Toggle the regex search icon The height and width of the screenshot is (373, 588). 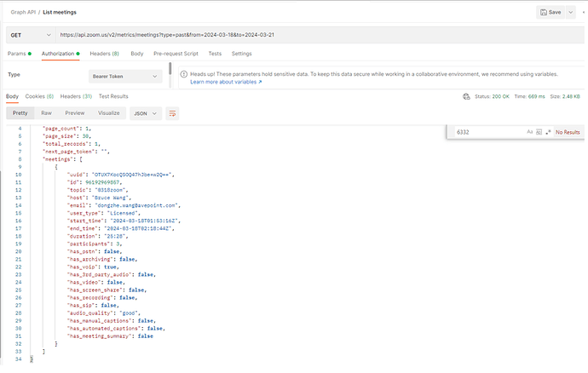[548, 132]
